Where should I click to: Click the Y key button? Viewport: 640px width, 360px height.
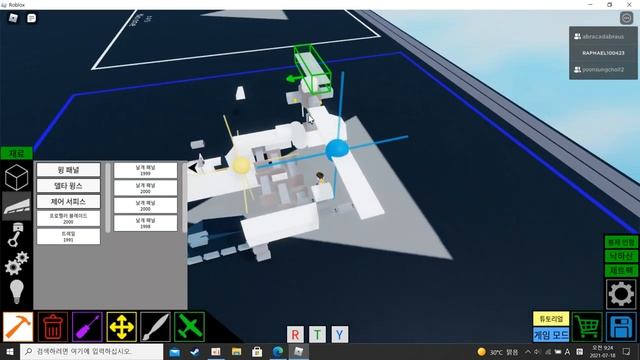[340, 335]
